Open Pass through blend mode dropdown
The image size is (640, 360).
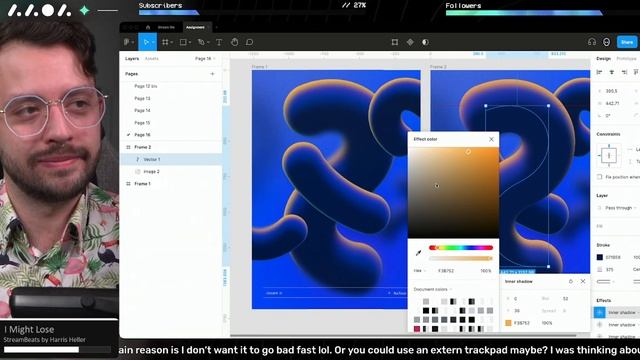[x=620, y=208]
